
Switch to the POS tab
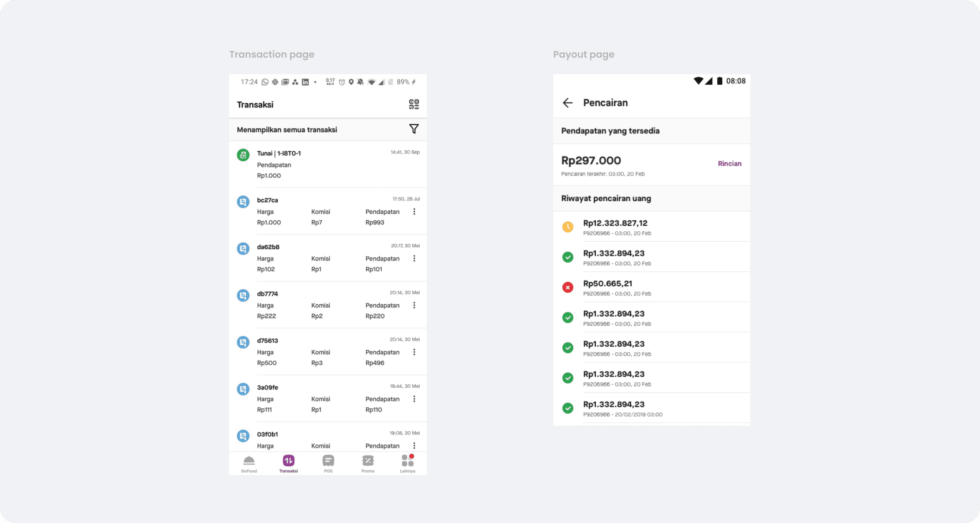coord(328,464)
